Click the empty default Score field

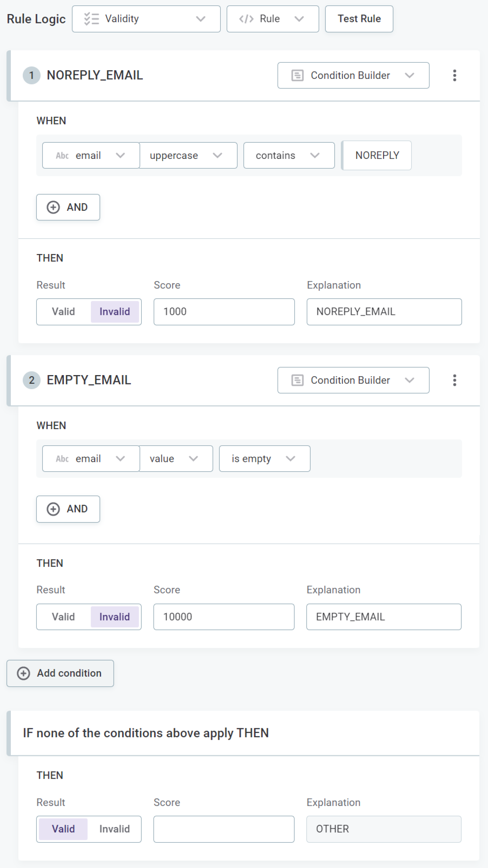(224, 829)
